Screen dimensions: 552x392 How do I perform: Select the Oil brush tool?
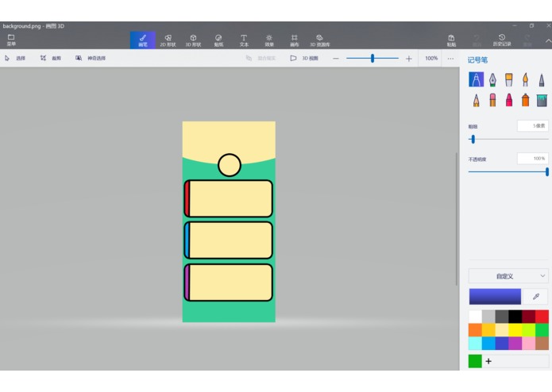(x=508, y=79)
